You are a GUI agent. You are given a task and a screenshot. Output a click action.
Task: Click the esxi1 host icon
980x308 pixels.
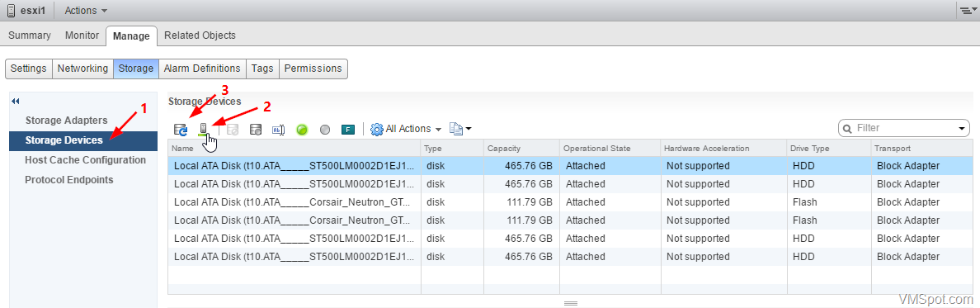tap(12, 10)
